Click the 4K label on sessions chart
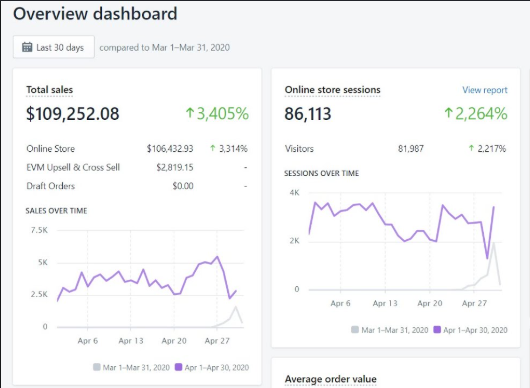 (294, 193)
